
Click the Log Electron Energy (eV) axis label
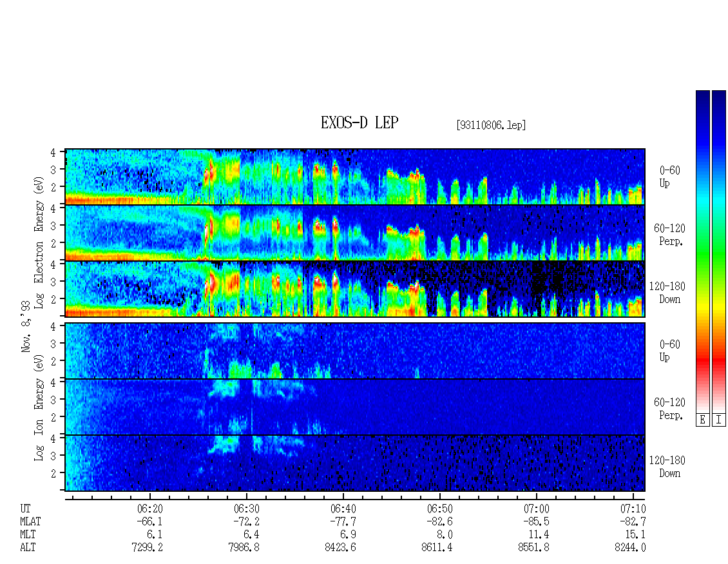39,242
